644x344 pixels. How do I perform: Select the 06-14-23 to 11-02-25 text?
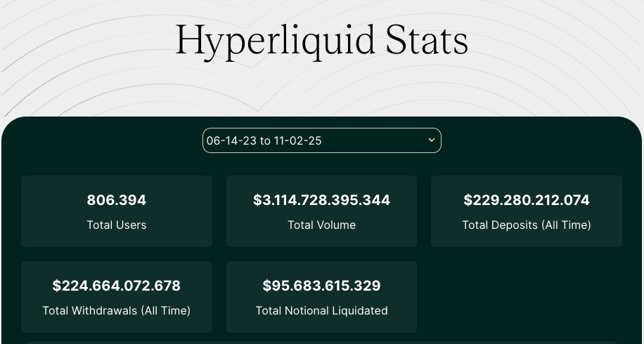coord(264,140)
